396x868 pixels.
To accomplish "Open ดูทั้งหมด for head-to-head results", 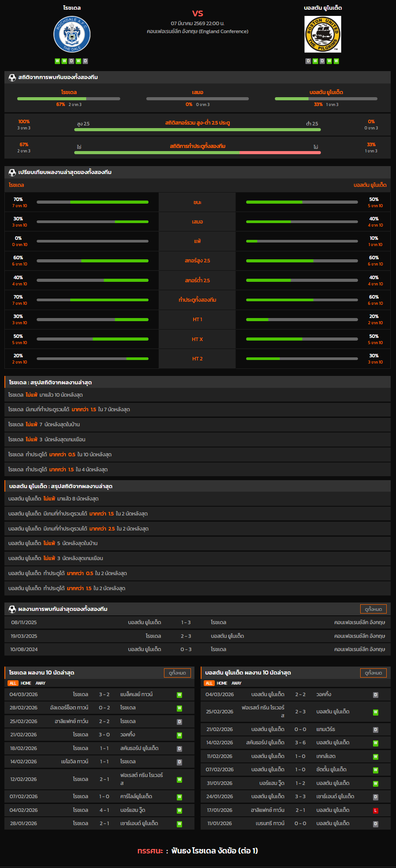I will tap(373, 609).
